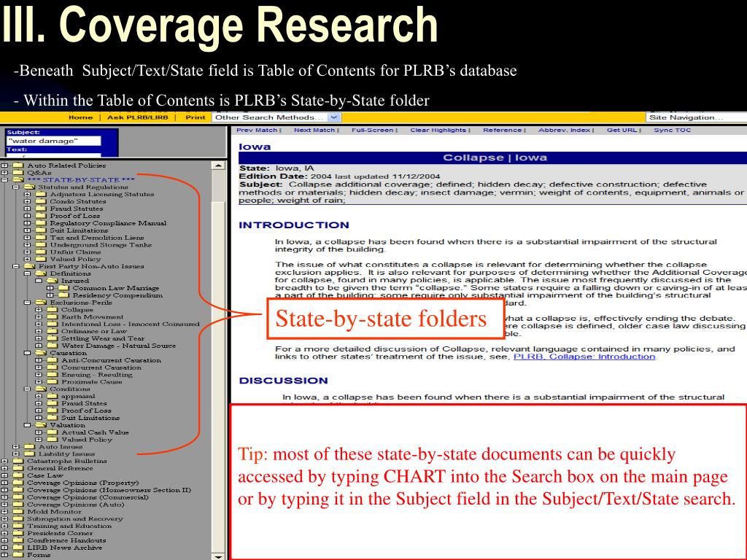Screen dimensions: 747x560
Task: Click the Fraud Statutes folder icon
Action: click(x=41, y=208)
